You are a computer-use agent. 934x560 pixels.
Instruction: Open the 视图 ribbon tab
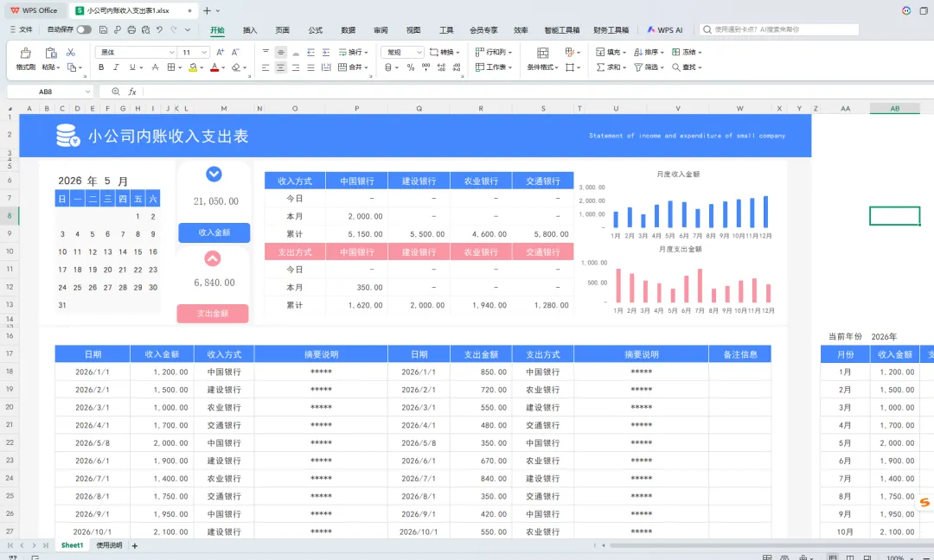[413, 29]
